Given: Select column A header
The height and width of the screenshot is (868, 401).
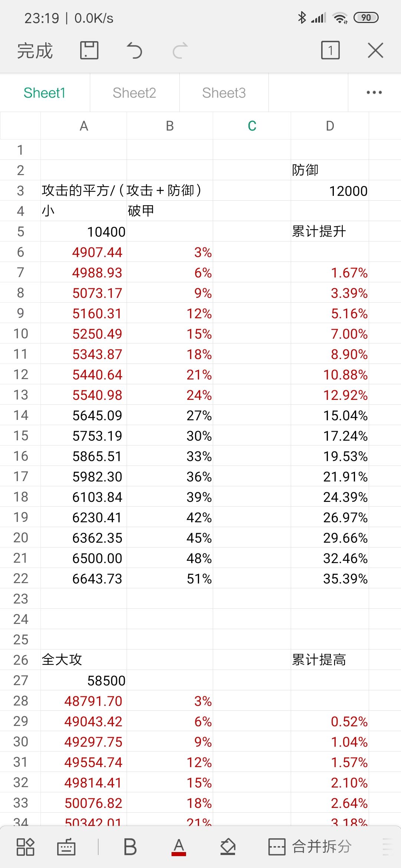Looking at the screenshot, I should pos(84,126).
